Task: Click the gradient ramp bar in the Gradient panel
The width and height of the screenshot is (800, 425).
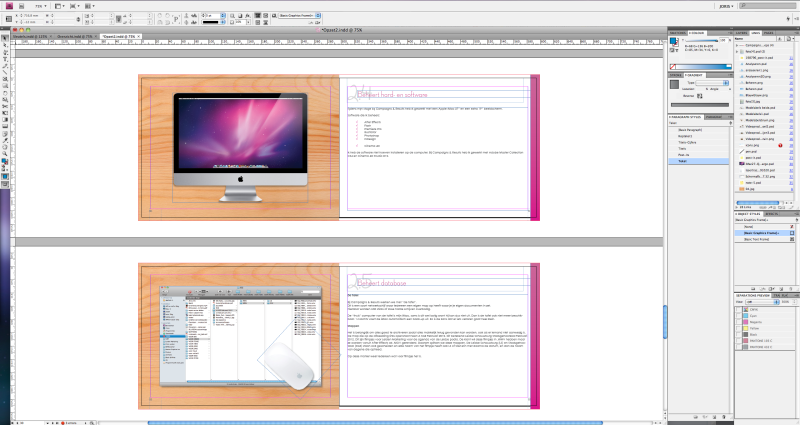Action: (699, 105)
